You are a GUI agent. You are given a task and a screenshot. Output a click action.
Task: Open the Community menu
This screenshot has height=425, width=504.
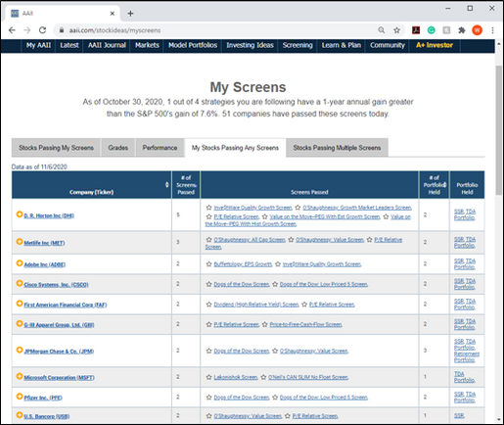388,45
